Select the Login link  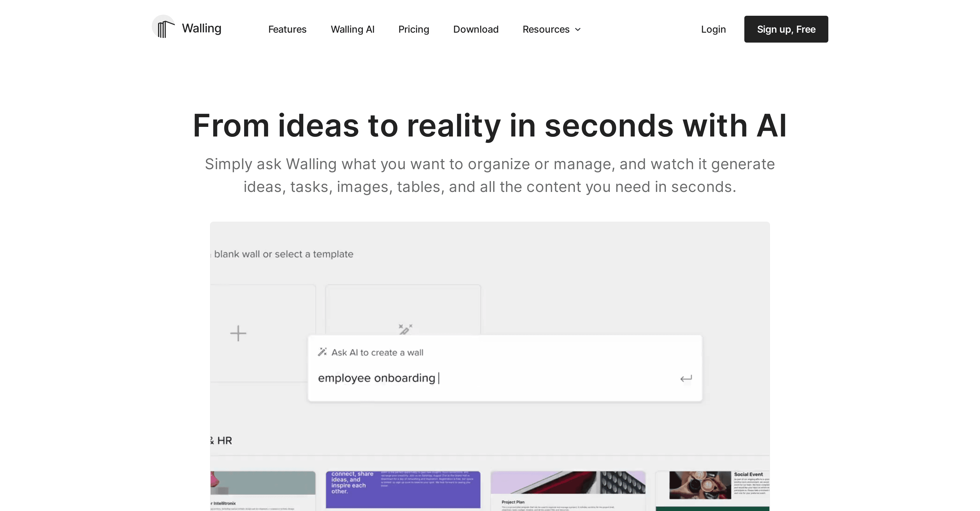[713, 29]
